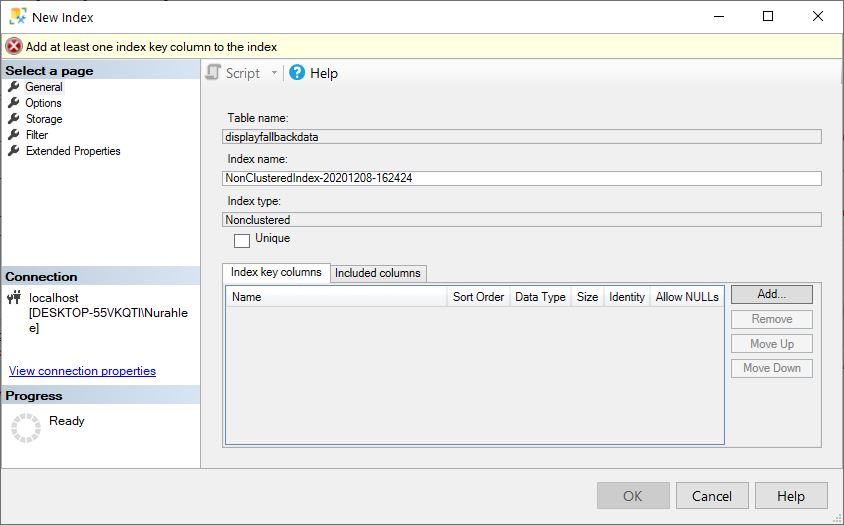
Task: Click the Data Type column header
Action: [540, 297]
